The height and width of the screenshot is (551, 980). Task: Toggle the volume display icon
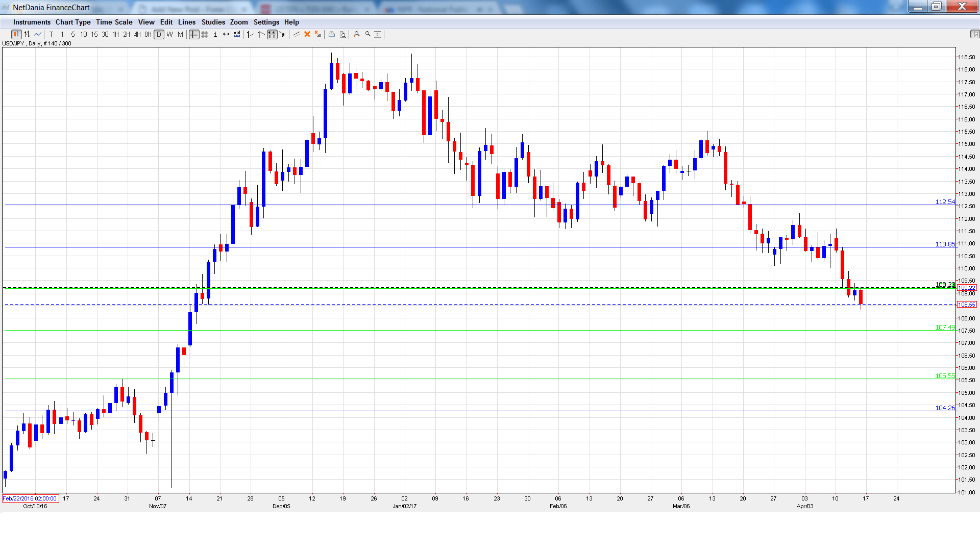pos(237,34)
